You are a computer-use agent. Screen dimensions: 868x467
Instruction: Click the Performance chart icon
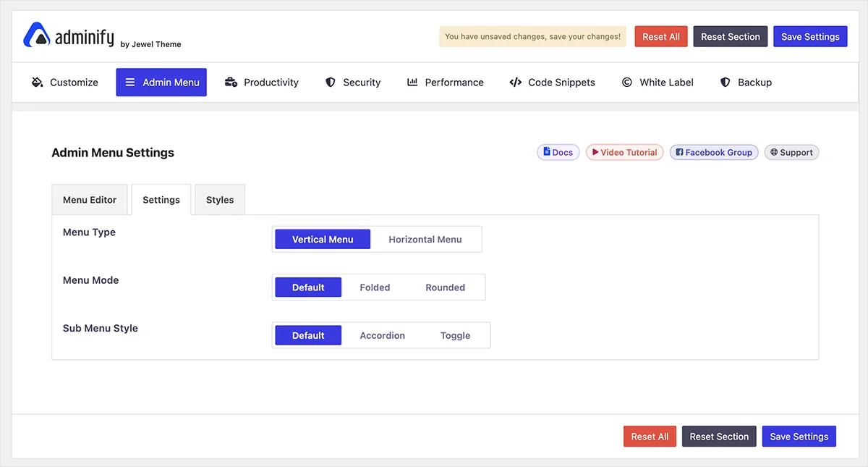(412, 83)
